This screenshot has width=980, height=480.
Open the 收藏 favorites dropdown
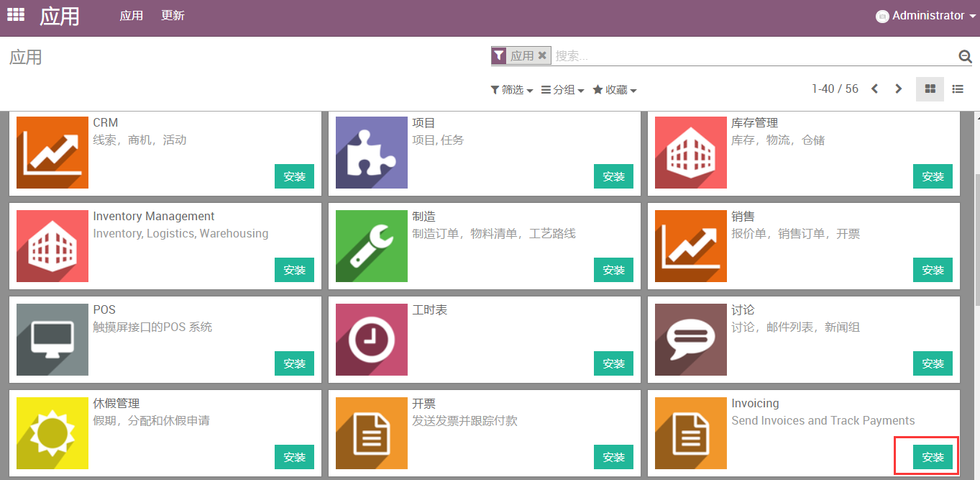[x=615, y=90]
